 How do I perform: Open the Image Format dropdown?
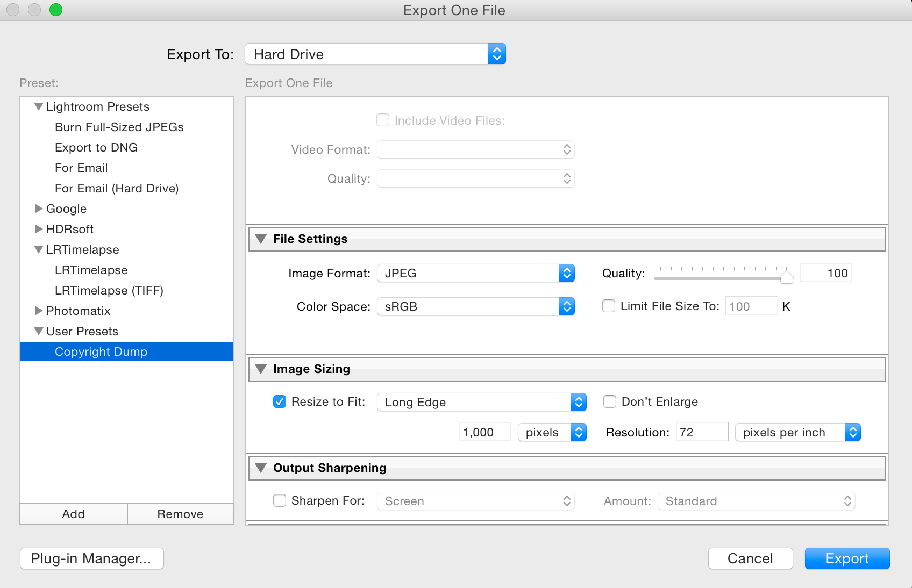(476, 273)
